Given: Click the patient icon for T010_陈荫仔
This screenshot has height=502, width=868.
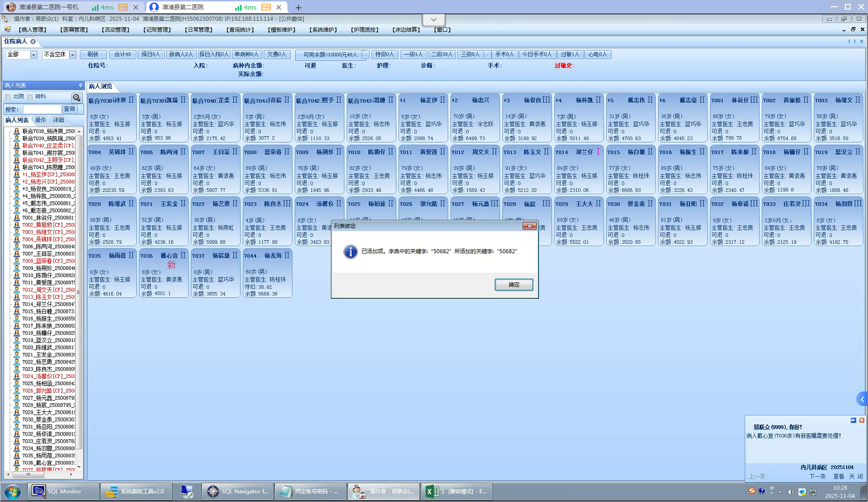Looking at the screenshot, I should point(17,275).
